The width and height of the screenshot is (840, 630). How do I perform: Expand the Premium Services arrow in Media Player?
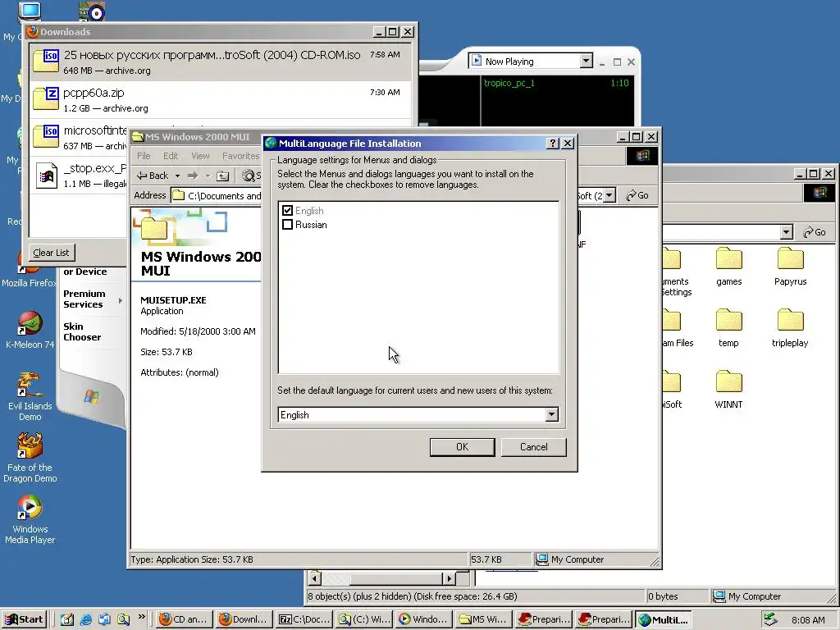pyautogui.click(x=120, y=300)
